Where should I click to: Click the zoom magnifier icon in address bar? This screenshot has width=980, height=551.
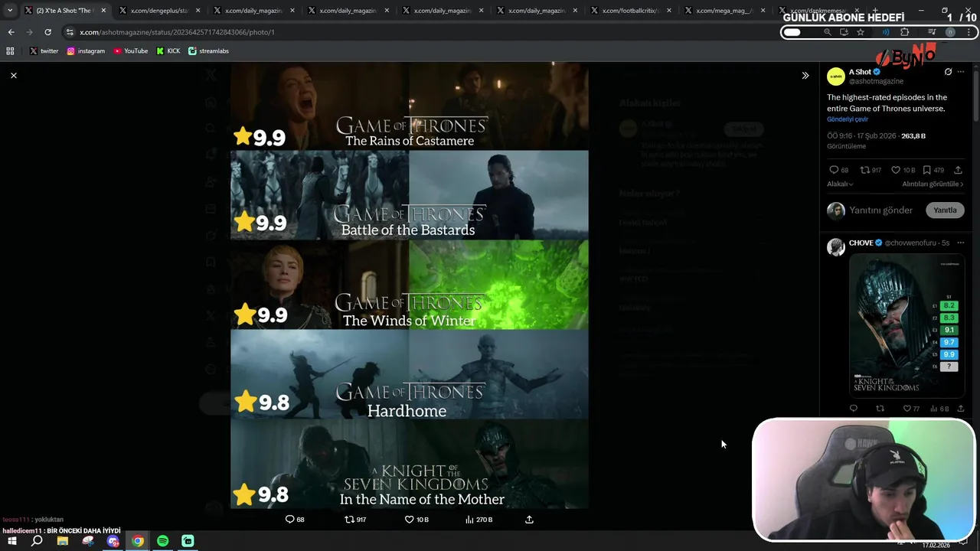pyautogui.click(x=827, y=32)
